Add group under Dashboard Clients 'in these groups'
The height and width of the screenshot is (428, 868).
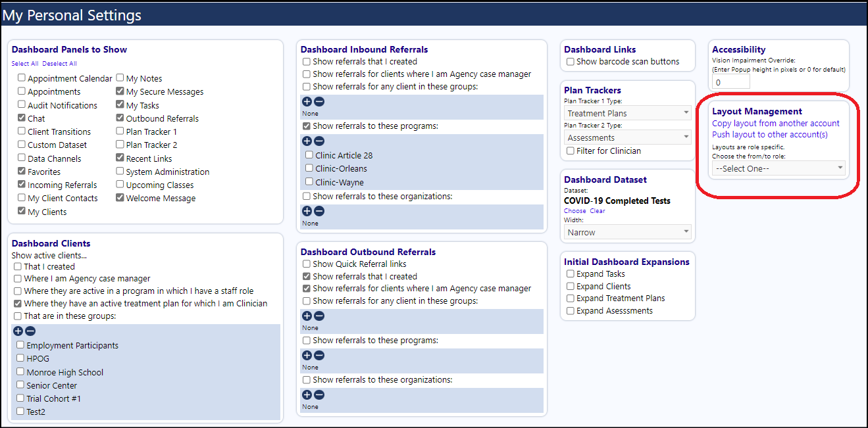tap(18, 331)
